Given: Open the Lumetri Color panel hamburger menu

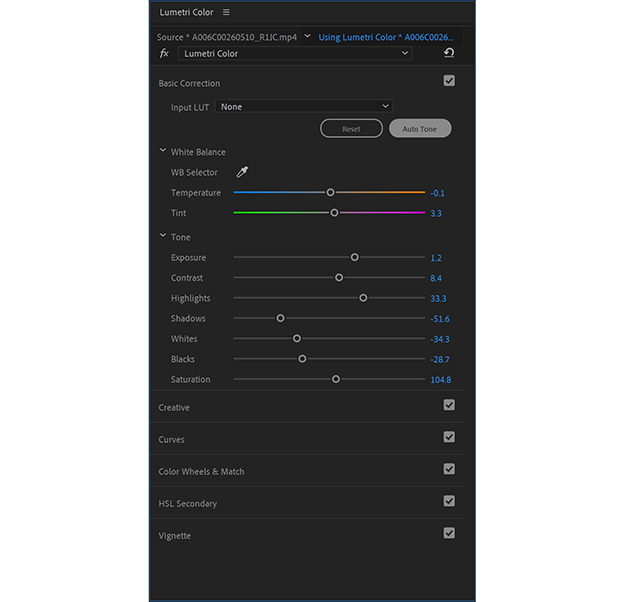Looking at the screenshot, I should tap(226, 13).
